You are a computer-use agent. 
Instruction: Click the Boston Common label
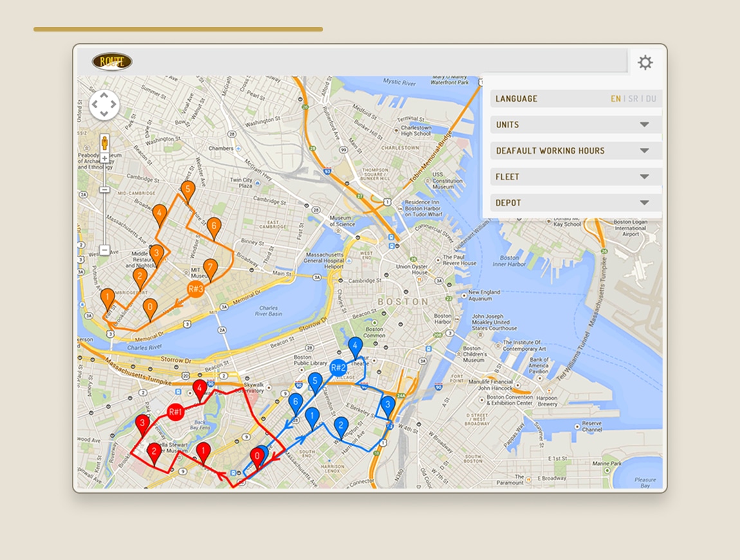tap(374, 332)
